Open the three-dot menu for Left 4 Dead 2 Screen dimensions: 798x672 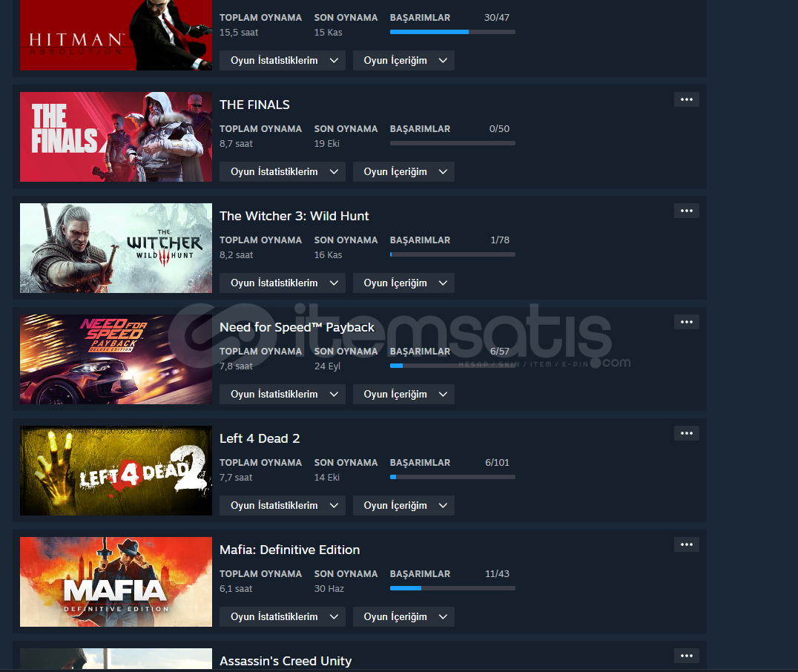click(x=686, y=433)
